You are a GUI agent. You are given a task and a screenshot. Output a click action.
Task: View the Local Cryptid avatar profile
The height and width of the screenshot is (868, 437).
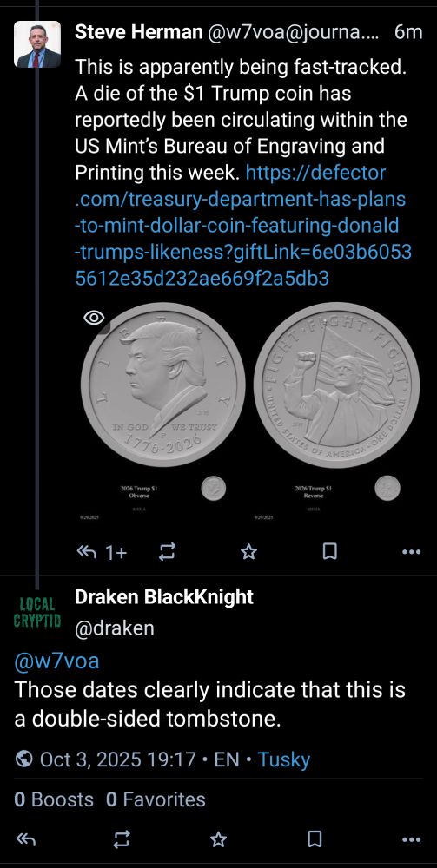click(37, 612)
